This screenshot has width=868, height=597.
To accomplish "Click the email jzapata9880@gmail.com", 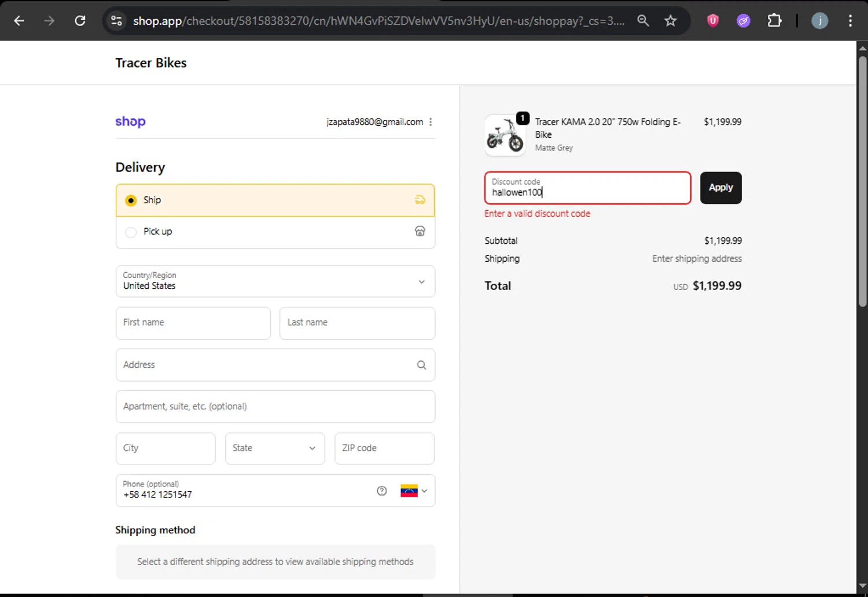I will click(374, 122).
